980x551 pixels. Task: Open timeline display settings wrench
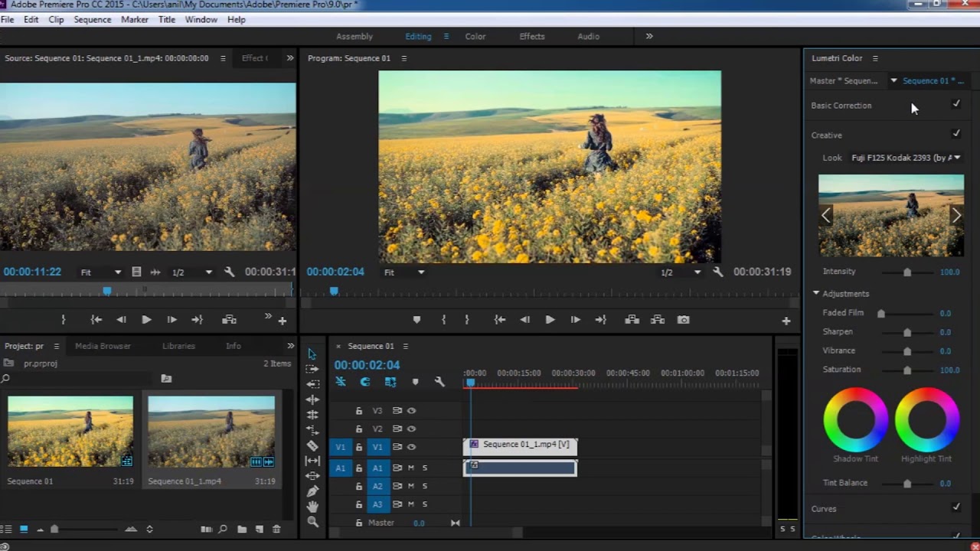click(x=439, y=382)
